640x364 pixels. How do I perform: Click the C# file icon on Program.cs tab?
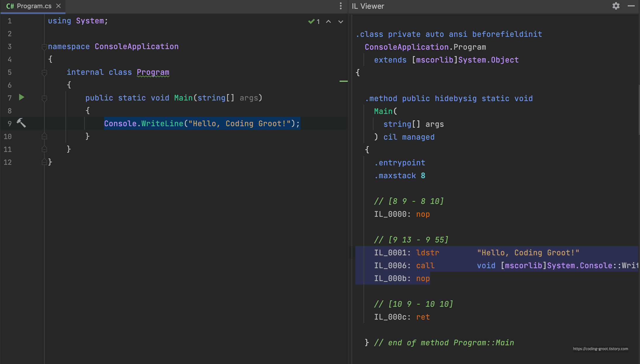10,6
